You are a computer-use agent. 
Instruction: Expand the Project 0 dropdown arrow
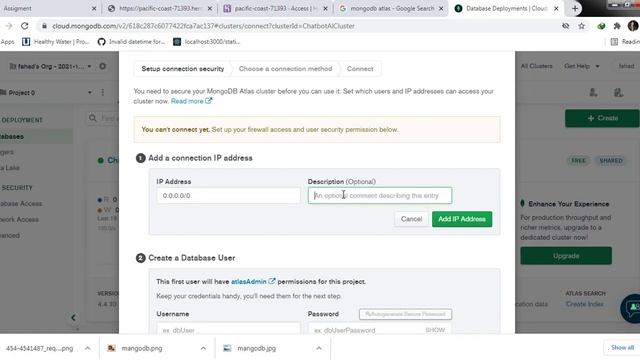point(90,93)
